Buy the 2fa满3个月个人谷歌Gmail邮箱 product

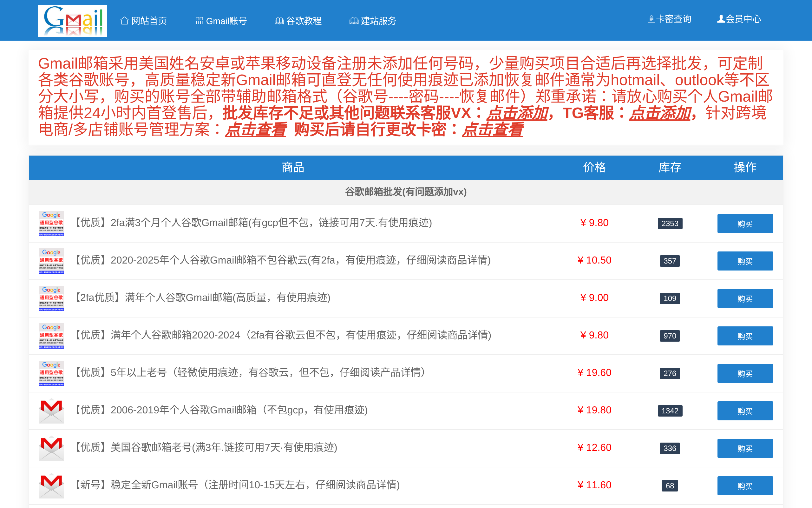tap(745, 224)
